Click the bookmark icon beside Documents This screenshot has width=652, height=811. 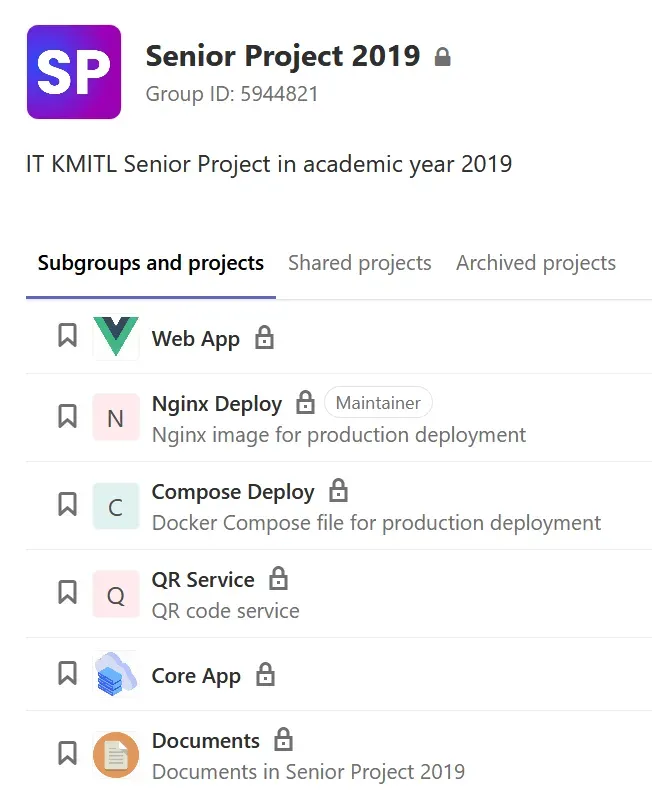tap(67, 753)
